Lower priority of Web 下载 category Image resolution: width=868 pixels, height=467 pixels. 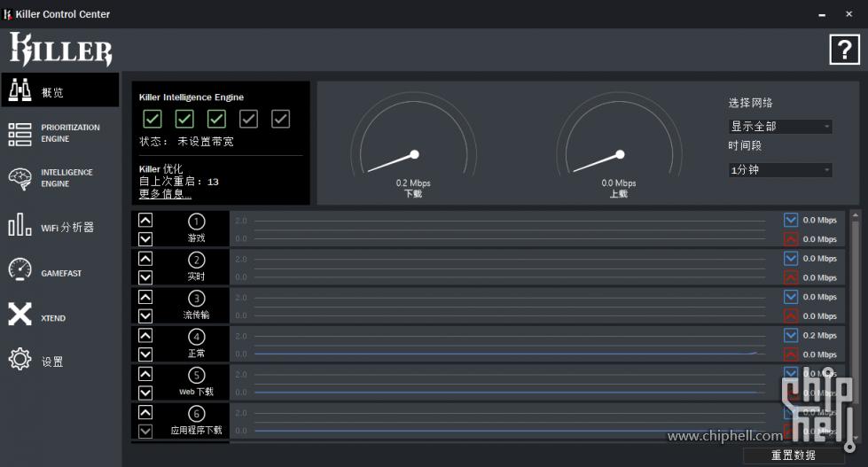(145, 393)
